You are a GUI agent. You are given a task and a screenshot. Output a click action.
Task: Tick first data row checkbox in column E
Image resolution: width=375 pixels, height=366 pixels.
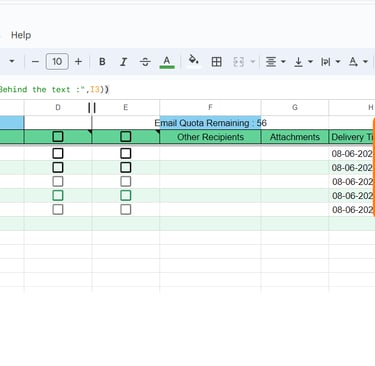(126, 153)
